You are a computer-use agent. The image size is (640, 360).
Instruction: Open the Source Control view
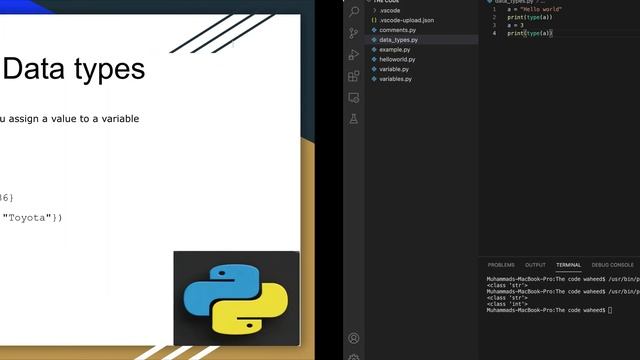coord(354,33)
